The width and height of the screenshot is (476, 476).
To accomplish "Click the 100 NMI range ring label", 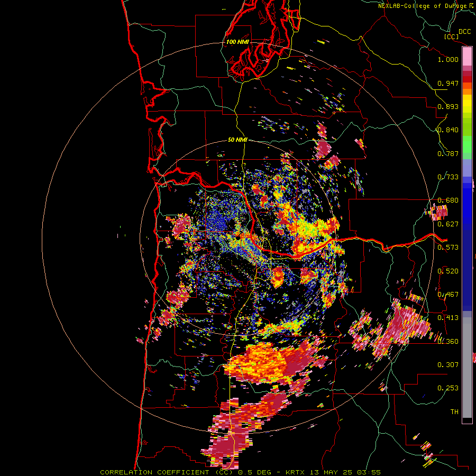I will (237, 42).
